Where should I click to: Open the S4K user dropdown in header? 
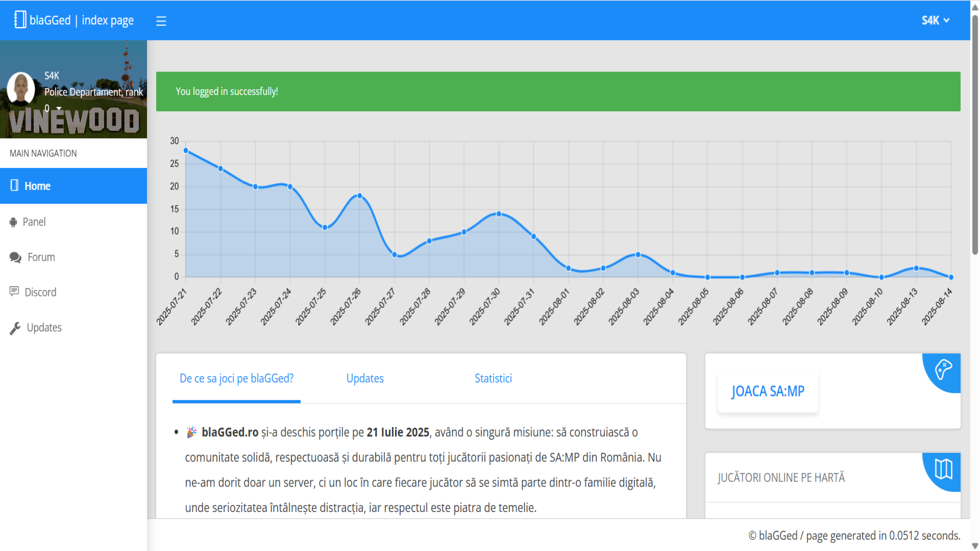[935, 20]
